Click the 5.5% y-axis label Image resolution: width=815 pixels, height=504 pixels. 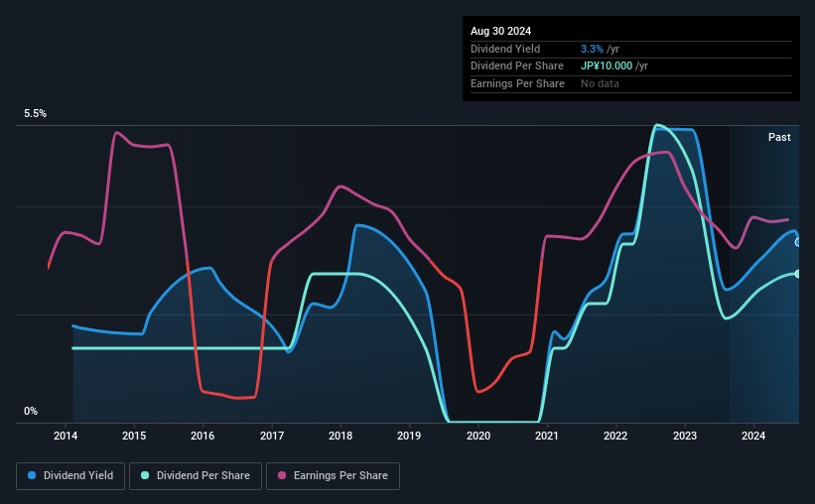(x=35, y=113)
